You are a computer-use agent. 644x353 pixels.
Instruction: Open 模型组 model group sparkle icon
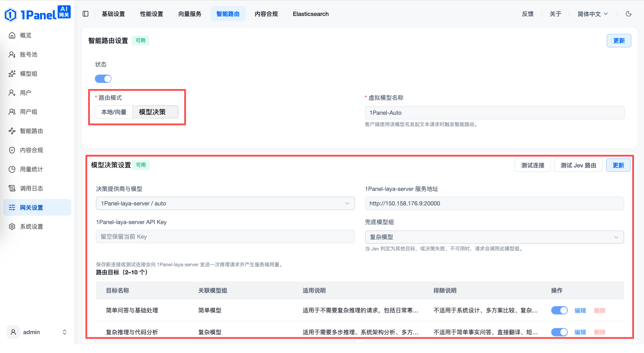[x=12, y=74]
